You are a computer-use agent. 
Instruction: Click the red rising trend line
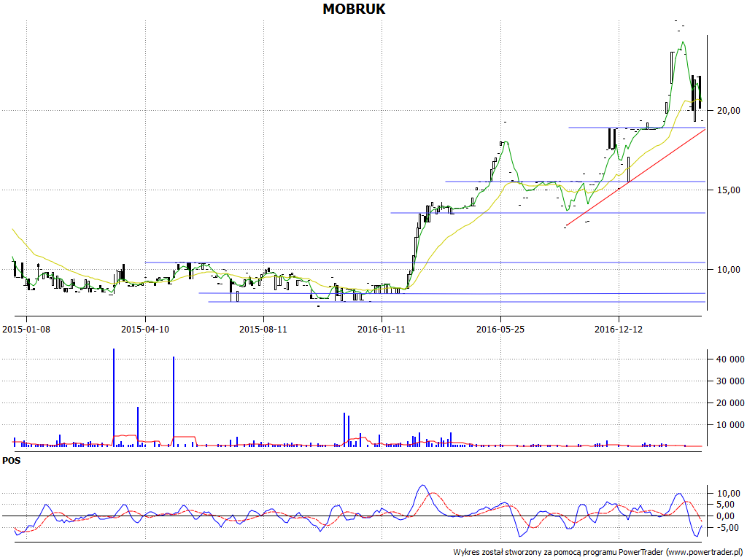pos(636,177)
